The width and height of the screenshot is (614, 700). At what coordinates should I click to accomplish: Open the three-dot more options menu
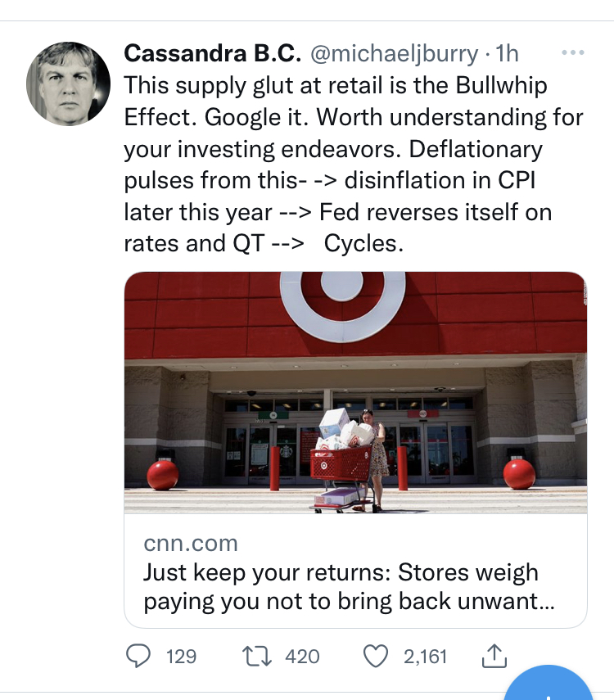pos(572,54)
